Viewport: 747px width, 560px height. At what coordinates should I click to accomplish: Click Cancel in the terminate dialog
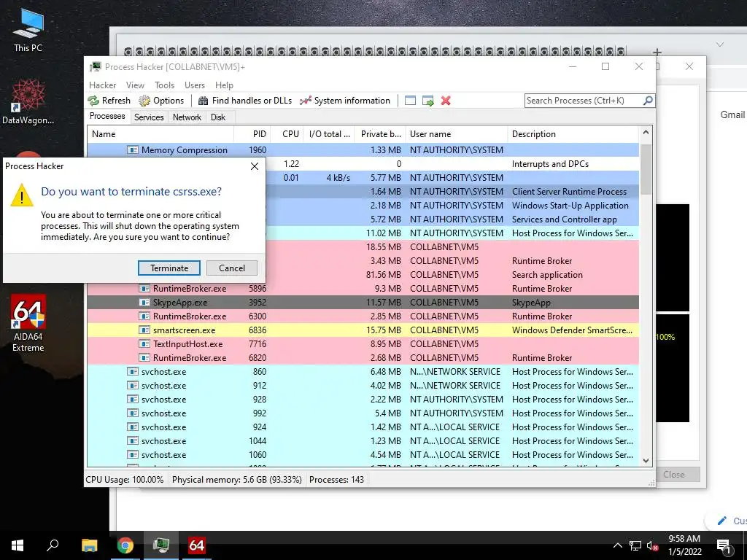[232, 268]
